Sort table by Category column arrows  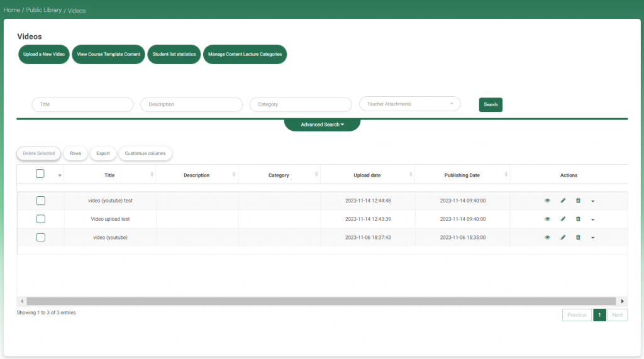316,175
